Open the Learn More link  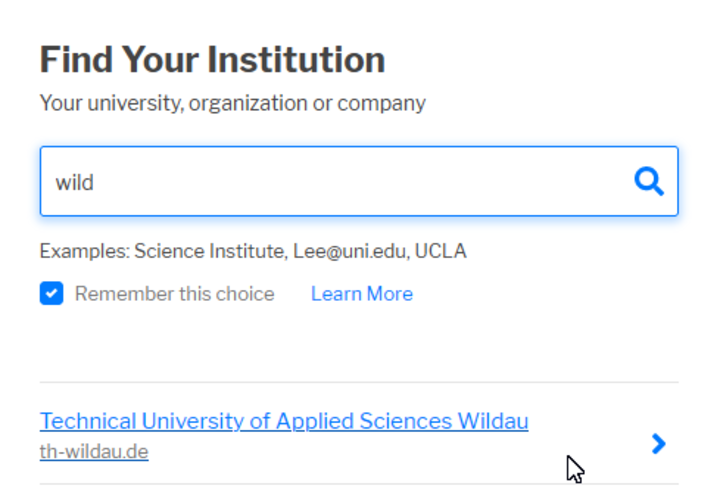coord(362,294)
